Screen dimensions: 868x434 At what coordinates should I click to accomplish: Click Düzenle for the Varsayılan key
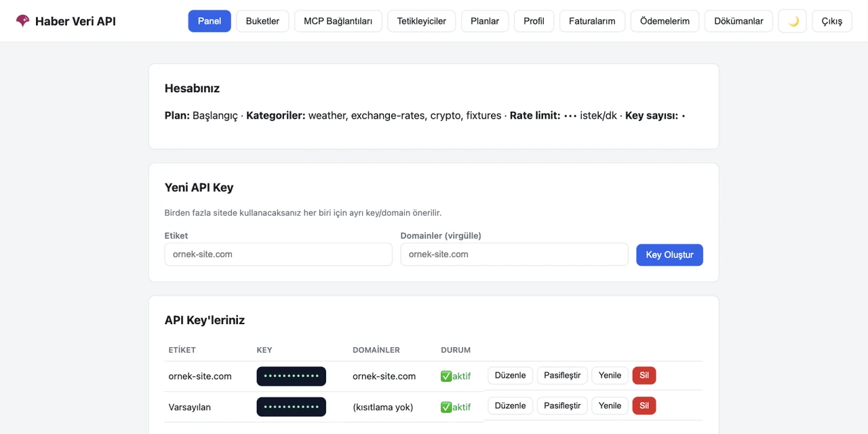[x=511, y=406]
